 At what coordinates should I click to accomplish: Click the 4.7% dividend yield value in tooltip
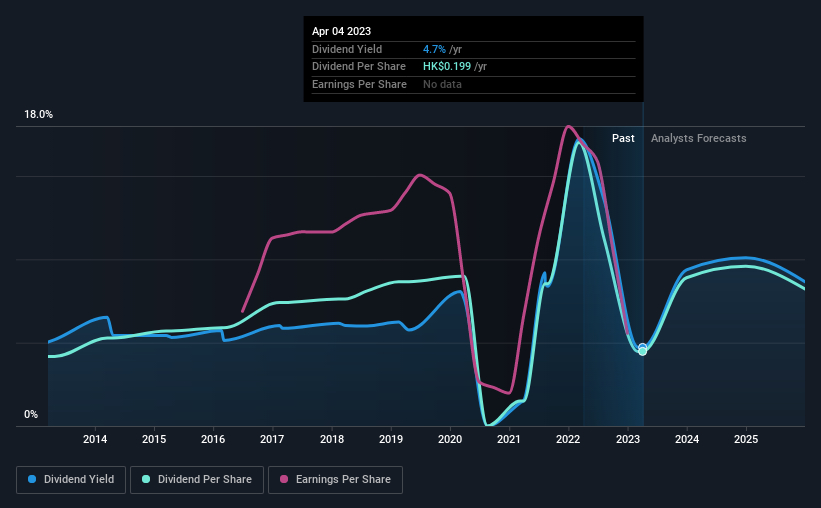pyautogui.click(x=434, y=49)
